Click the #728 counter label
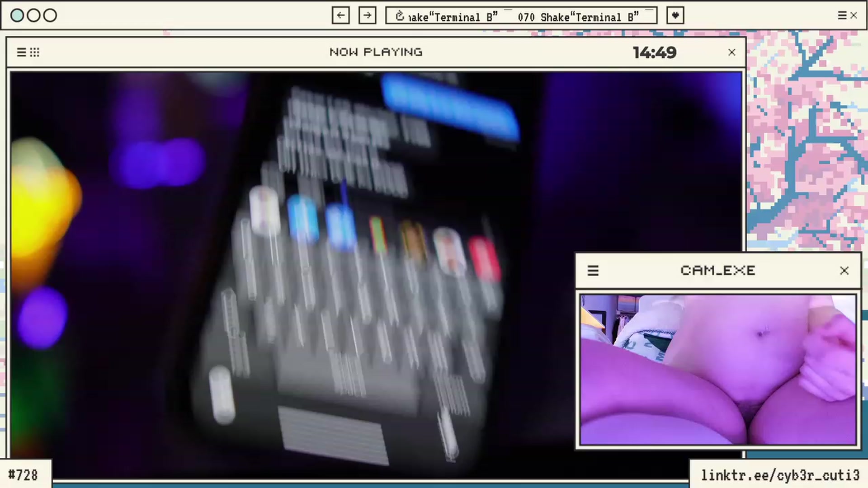 pyautogui.click(x=23, y=475)
